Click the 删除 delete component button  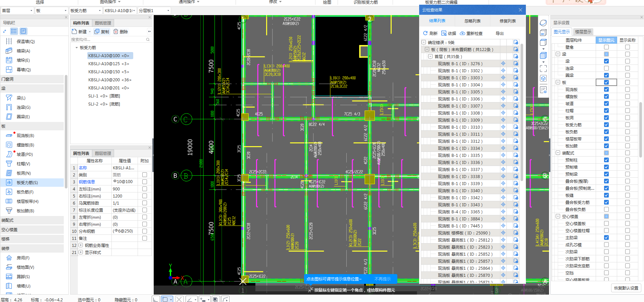(x=120, y=32)
